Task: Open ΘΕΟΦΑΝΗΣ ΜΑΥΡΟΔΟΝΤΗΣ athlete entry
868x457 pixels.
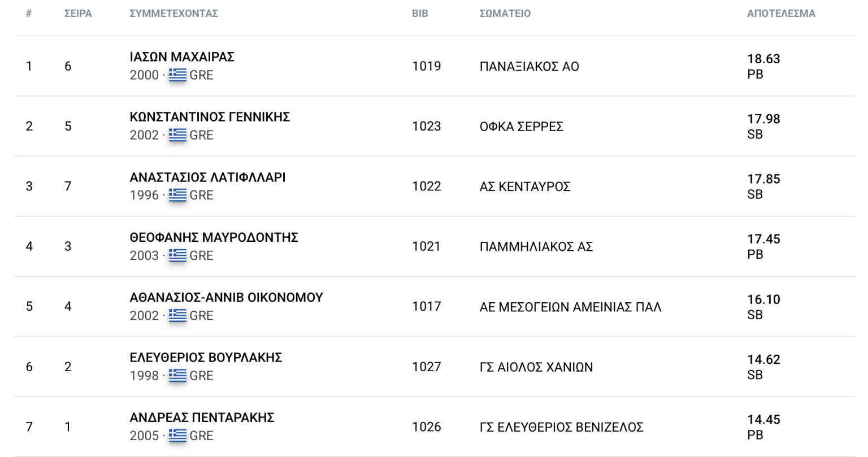Action: pos(214,237)
